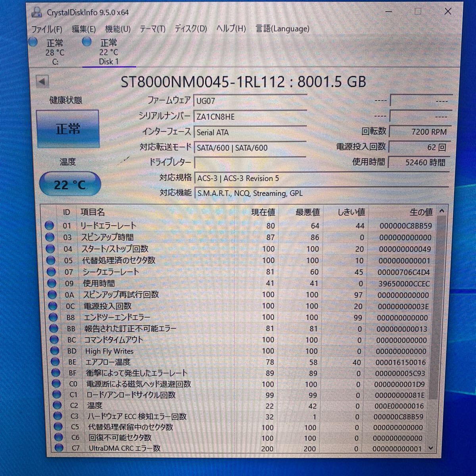Image resolution: width=476 pixels, height=476 pixels.
Task: Click the blue status orb of Disk 1
Action: pos(87,41)
